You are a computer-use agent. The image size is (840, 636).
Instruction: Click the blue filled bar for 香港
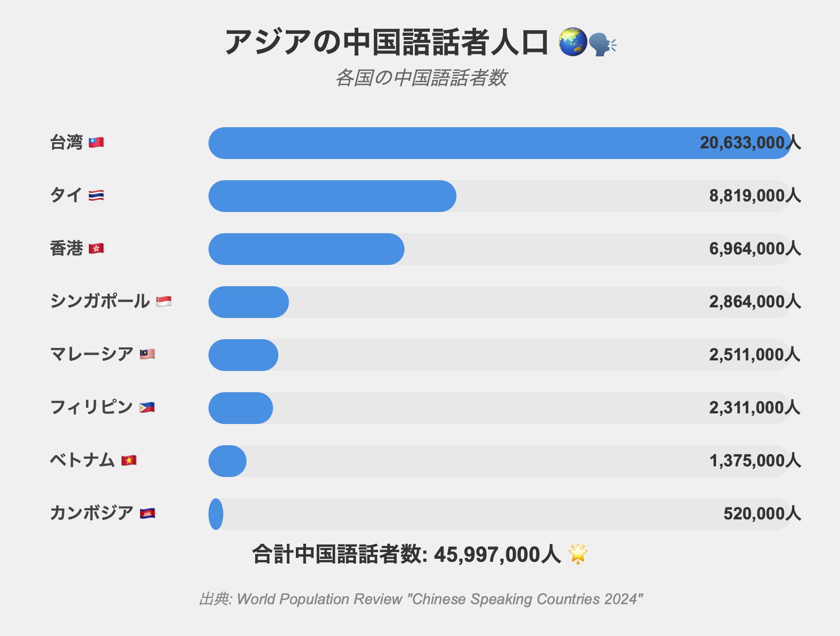pos(306,249)
